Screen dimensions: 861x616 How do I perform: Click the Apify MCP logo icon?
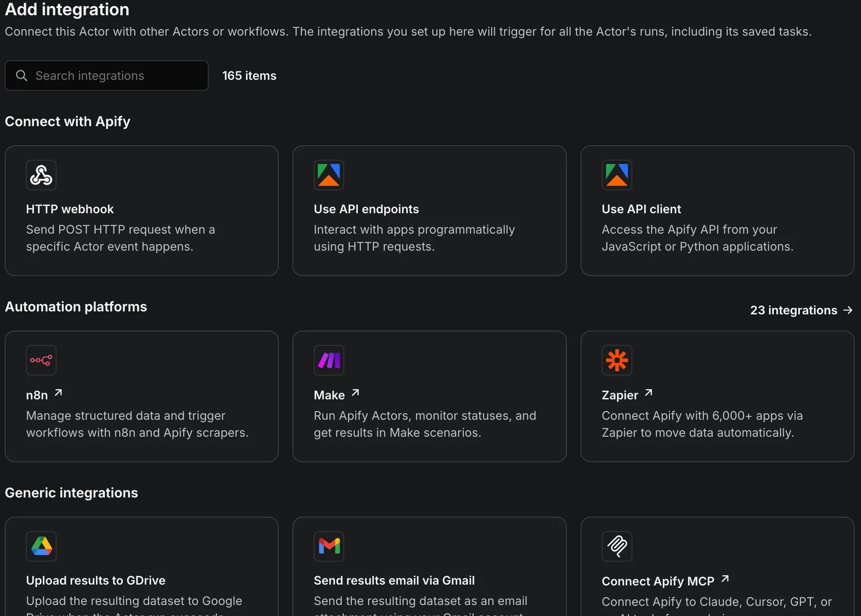pyautogui.click(x=617, y=546)
